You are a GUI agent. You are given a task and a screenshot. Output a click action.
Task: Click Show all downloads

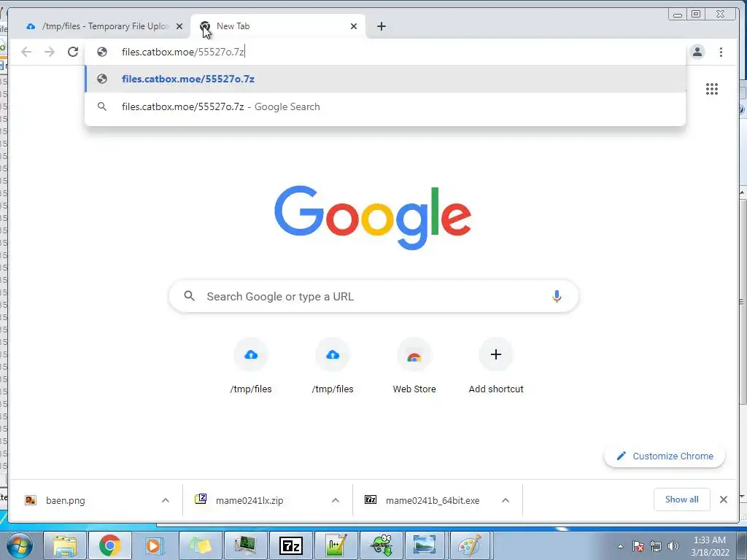coord(682,499)
